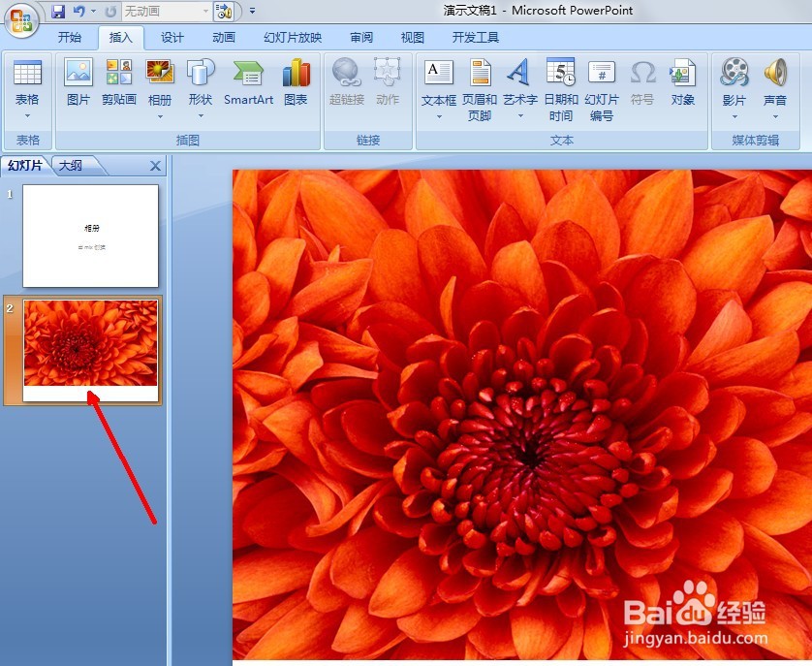This screenshot has height=666, width=812.
Task: Select slide 1 thumbnail titled 相册
Action: (91, 236)
